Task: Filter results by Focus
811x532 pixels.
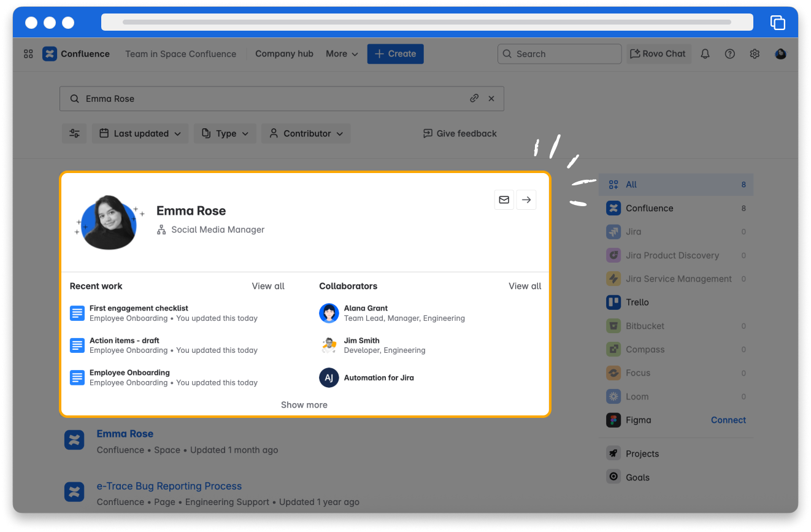Action: pyautogui.click(x=676, y=372)
